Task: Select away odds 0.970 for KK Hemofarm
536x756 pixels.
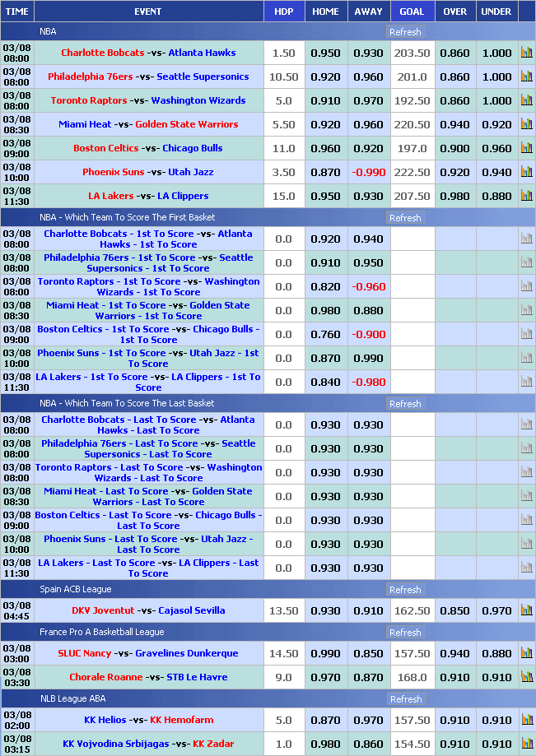Action: (x=369, y=720)
